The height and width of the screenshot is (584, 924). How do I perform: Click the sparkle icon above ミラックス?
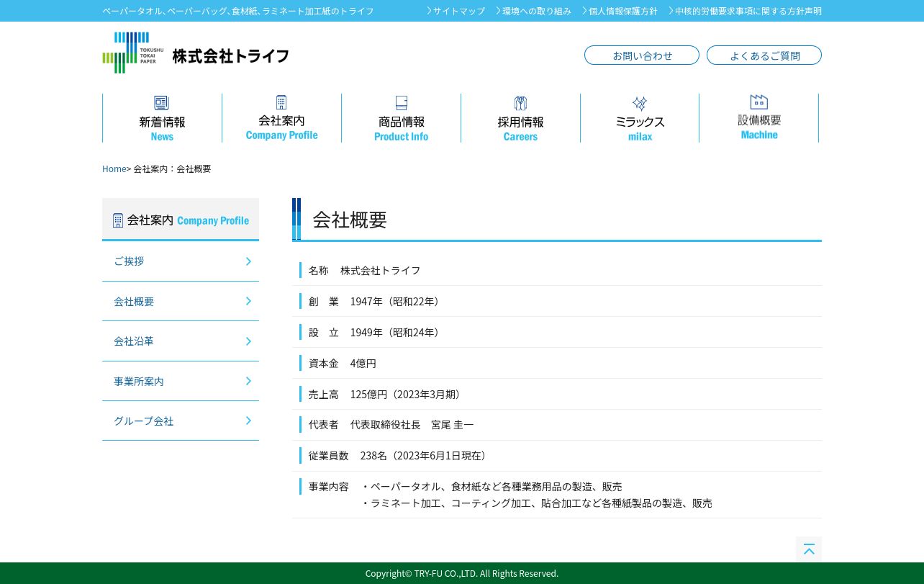[640, 104]
